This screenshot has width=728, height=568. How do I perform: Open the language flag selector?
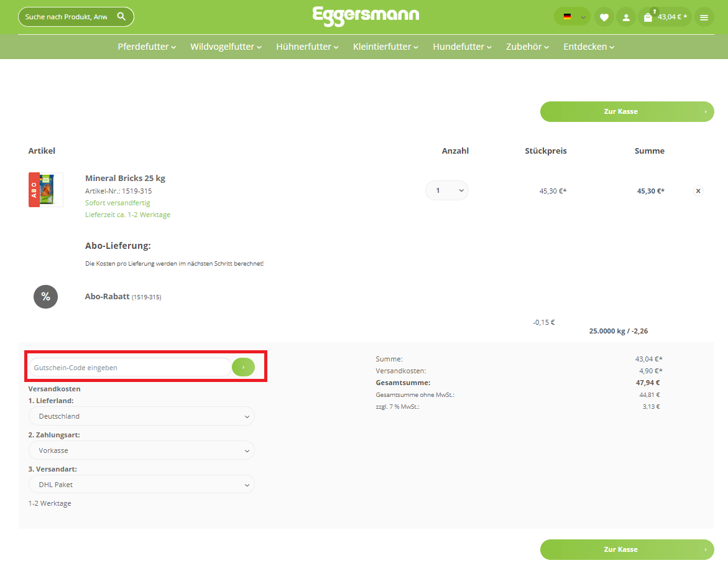[572, 17]
